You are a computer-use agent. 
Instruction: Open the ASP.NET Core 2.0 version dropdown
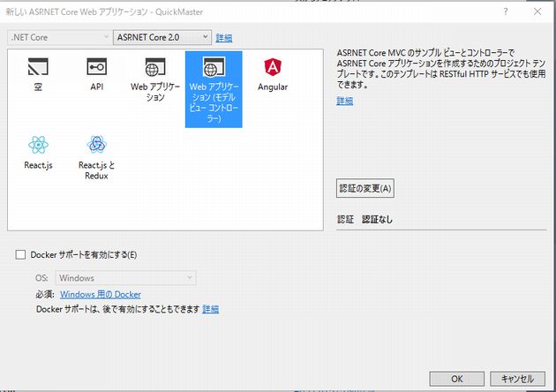tap(162, 37)
